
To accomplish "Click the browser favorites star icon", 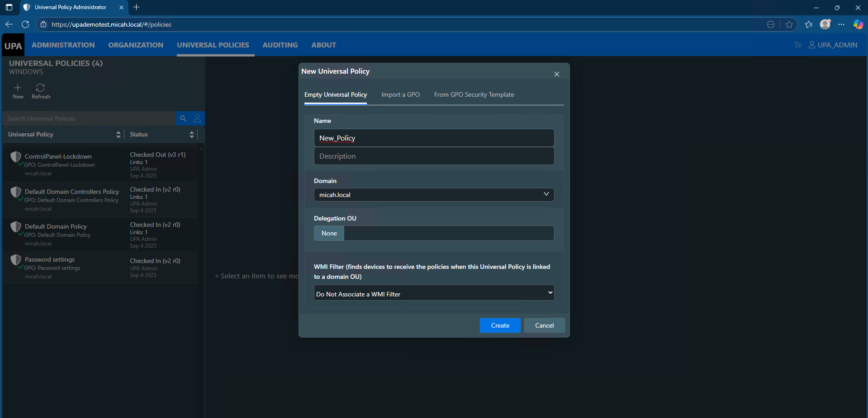I will [x=789, y=24].
